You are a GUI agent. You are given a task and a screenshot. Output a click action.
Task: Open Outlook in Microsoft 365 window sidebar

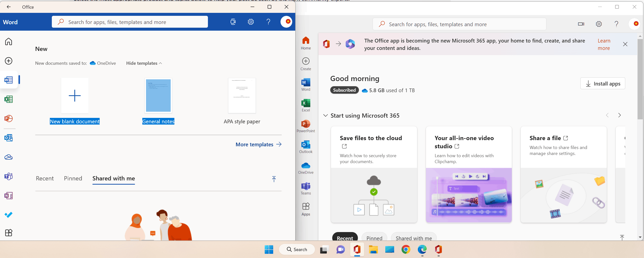(x=306, y=147)
